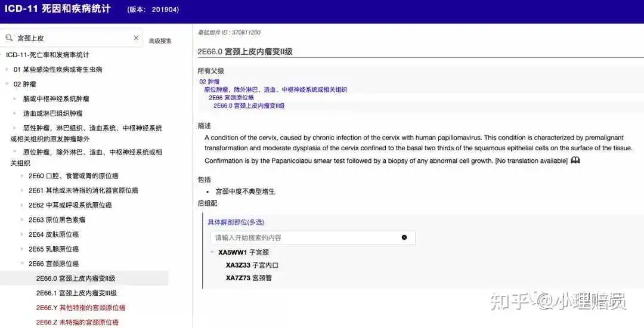Select 01 某些感染性疾病或寄生虫病 in tree

(x=58, y=69)
